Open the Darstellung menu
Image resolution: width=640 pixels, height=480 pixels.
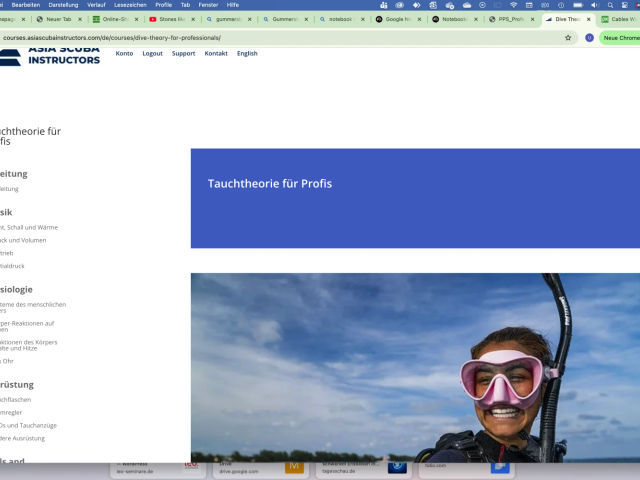(x=63, y=5)
